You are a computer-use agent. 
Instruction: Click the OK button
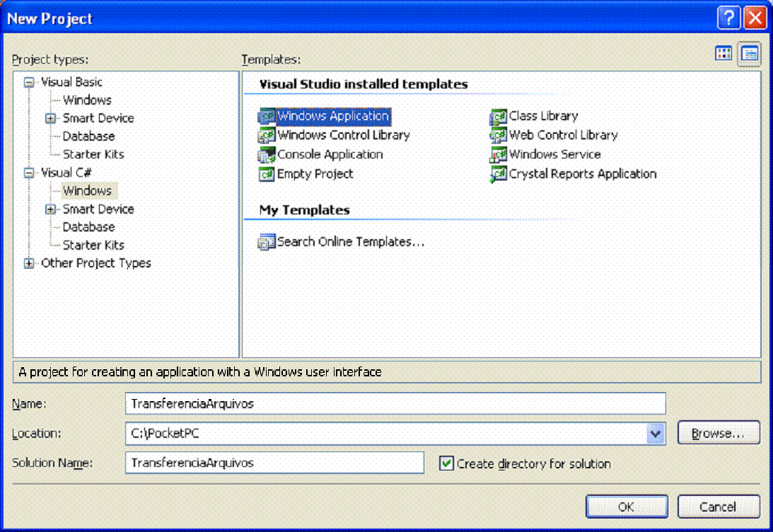tap(627, 507)
